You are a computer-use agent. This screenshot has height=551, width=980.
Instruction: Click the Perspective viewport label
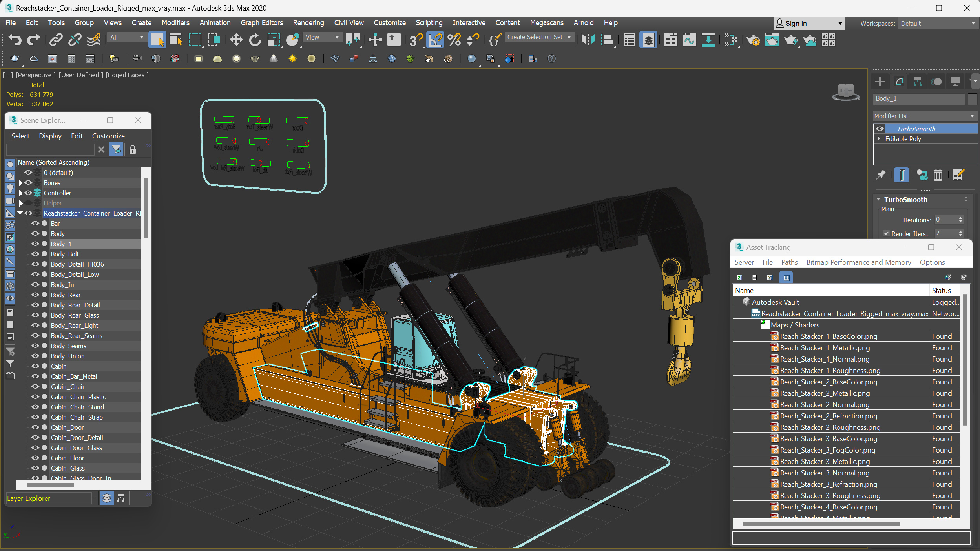(35, 75)
